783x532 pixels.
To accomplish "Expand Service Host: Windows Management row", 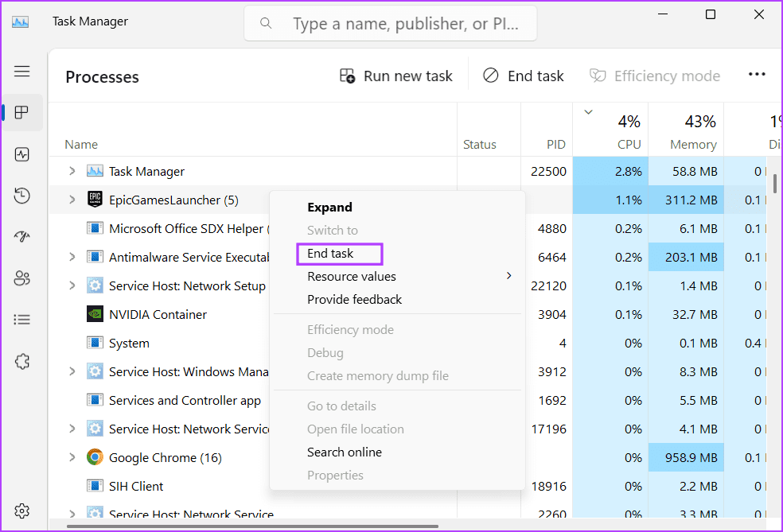I will click(x=72, y=371).
